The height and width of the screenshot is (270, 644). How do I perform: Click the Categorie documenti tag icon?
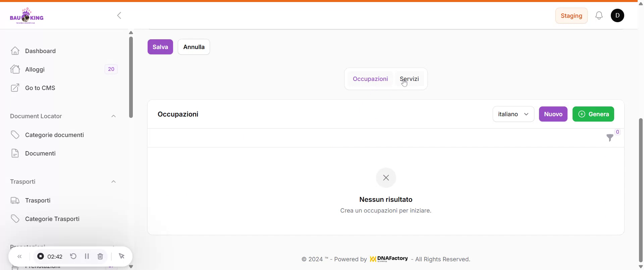click(x=15, y=135)
